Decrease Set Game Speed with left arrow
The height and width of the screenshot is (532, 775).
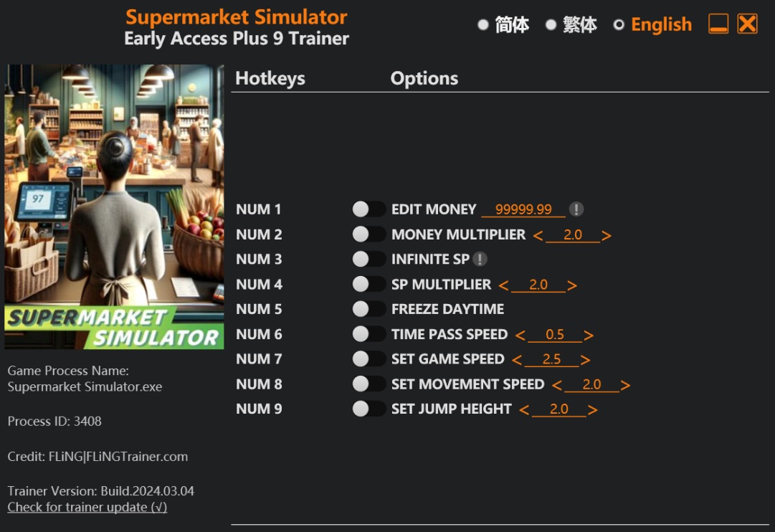[517, 360]
